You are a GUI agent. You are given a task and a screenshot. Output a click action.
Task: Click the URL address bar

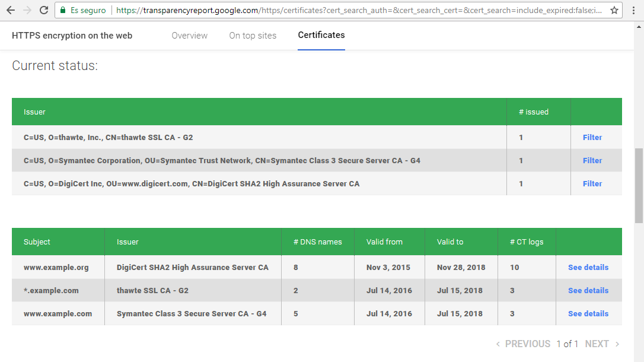coord(359,10)
